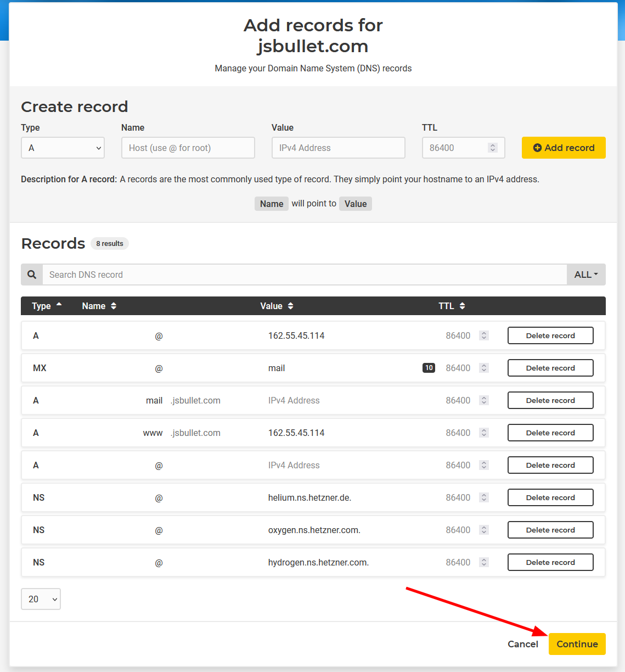Click the search magnifier icon
625x672 pixels.
click(31, 274)
